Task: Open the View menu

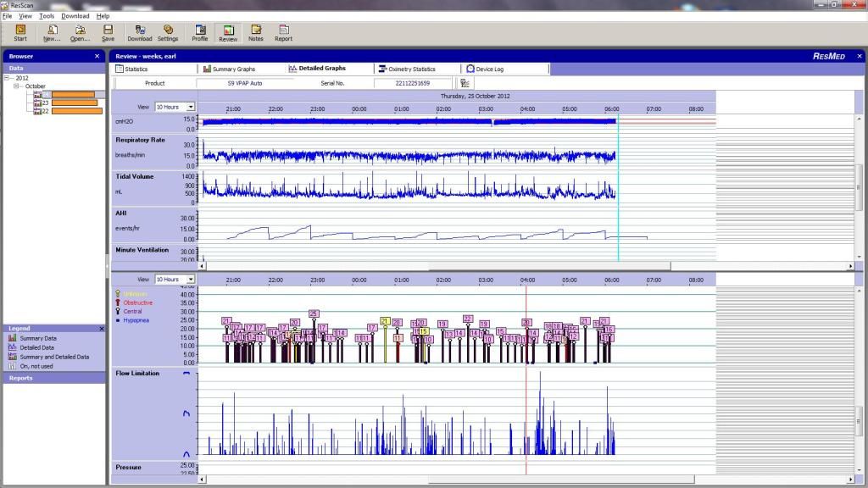Action: [x=25, y=16]
